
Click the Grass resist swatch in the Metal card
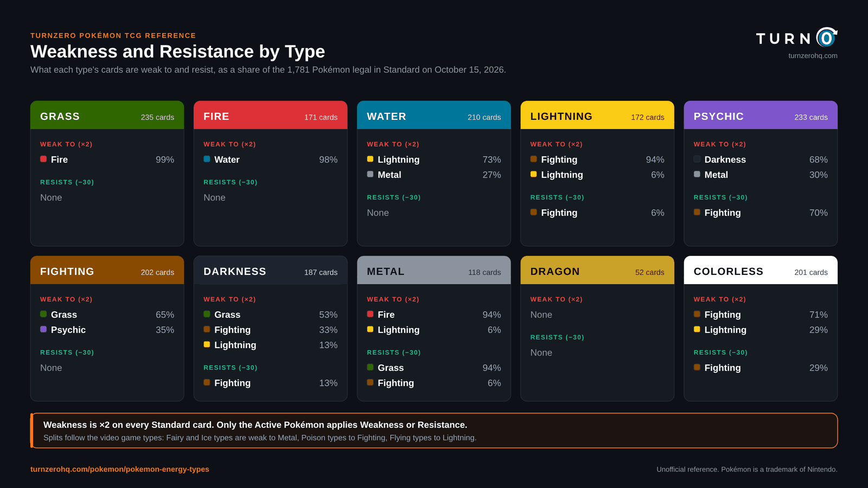370,367
